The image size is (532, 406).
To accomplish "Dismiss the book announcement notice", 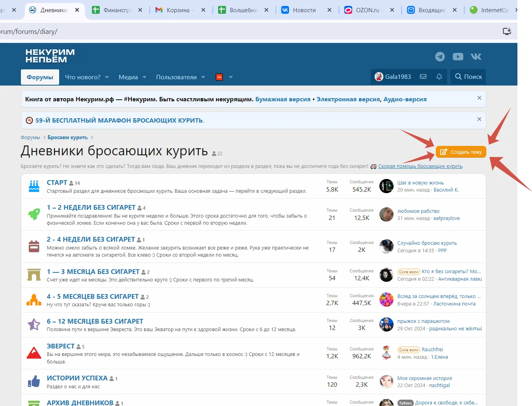I will (479, 98).
